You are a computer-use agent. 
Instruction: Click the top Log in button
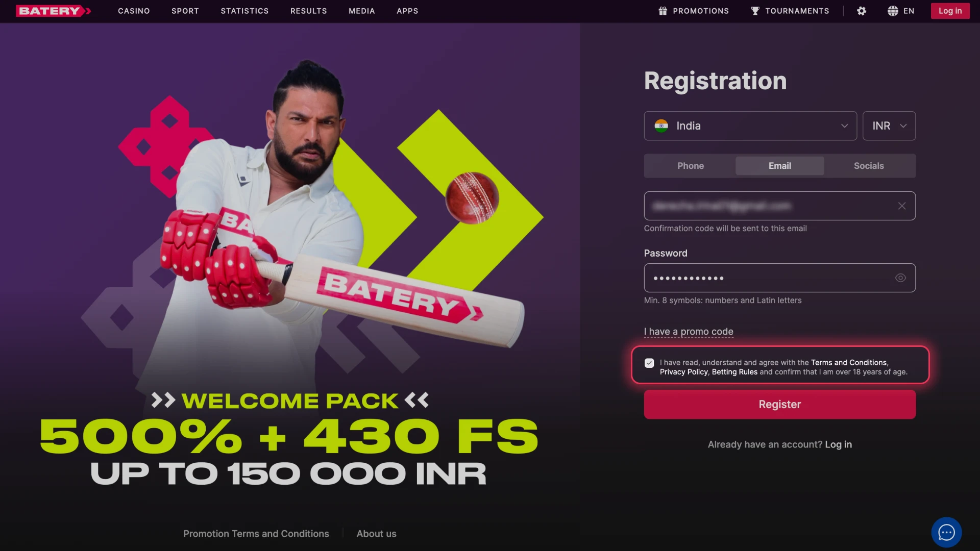tap(950, 11)
